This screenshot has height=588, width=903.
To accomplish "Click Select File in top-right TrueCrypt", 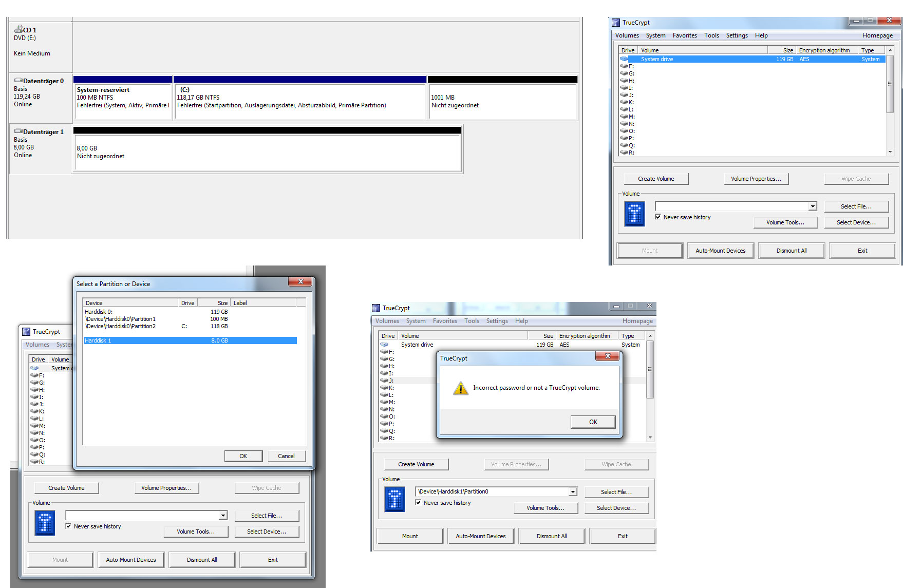I will pos(856,206).
